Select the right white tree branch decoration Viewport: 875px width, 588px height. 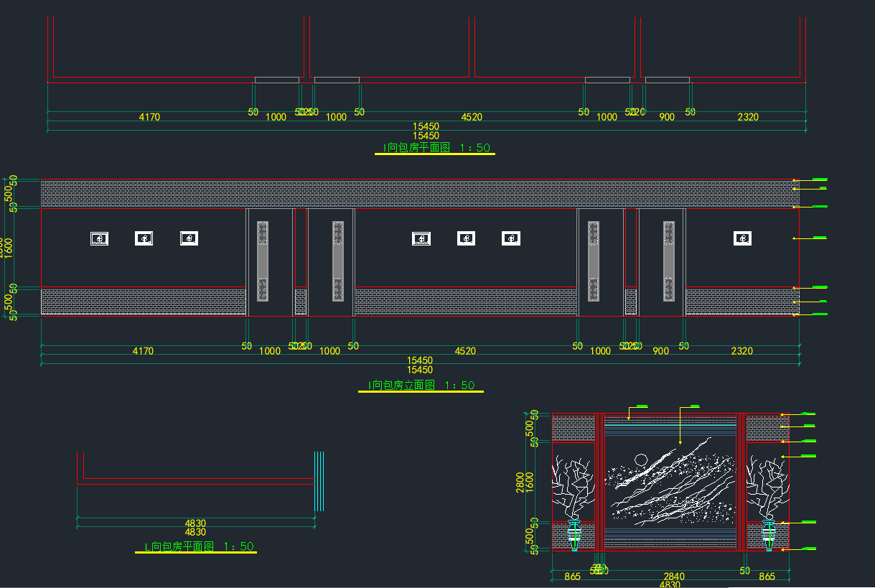pos(767,486)
